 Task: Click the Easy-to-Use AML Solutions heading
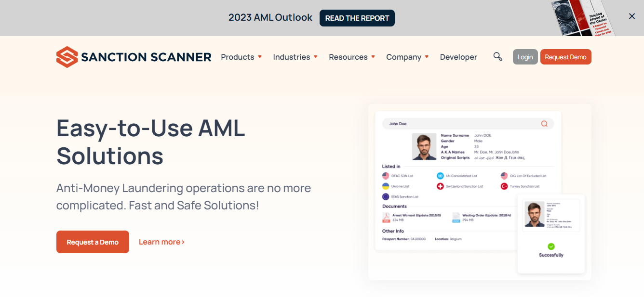click(151, 142)
